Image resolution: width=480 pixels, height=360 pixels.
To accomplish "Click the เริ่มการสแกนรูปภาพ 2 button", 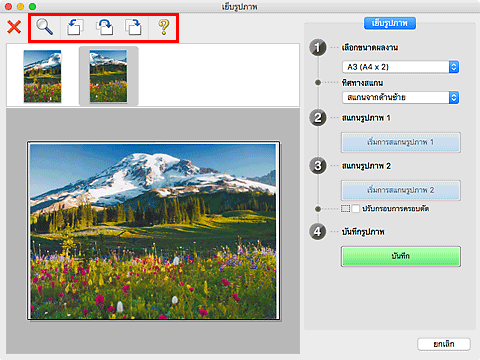I will coord(401,190).
